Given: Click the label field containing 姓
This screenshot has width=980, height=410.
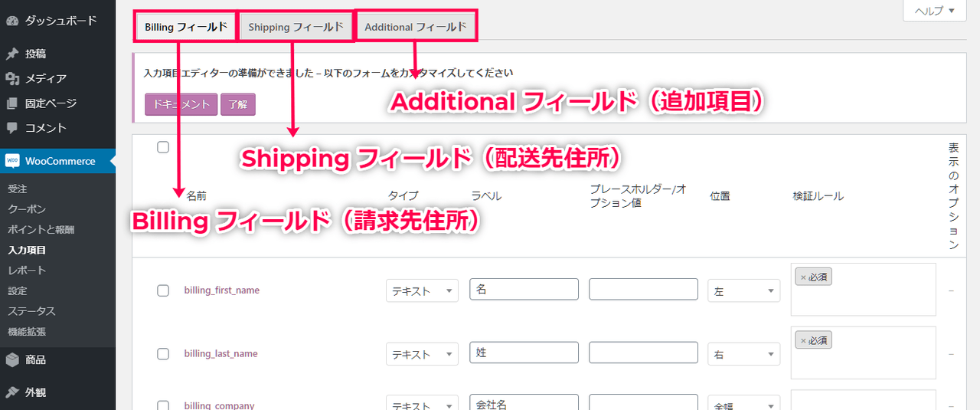Looking at the screenshot, I should 524,353.
